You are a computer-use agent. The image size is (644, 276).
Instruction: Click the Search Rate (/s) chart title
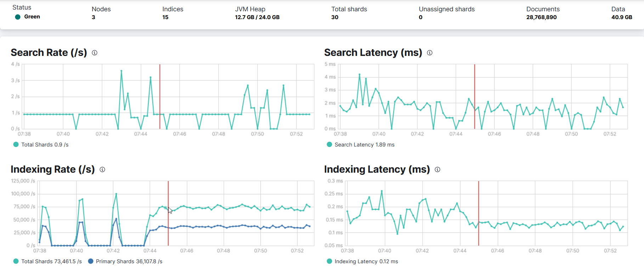(x=49, y=52)
